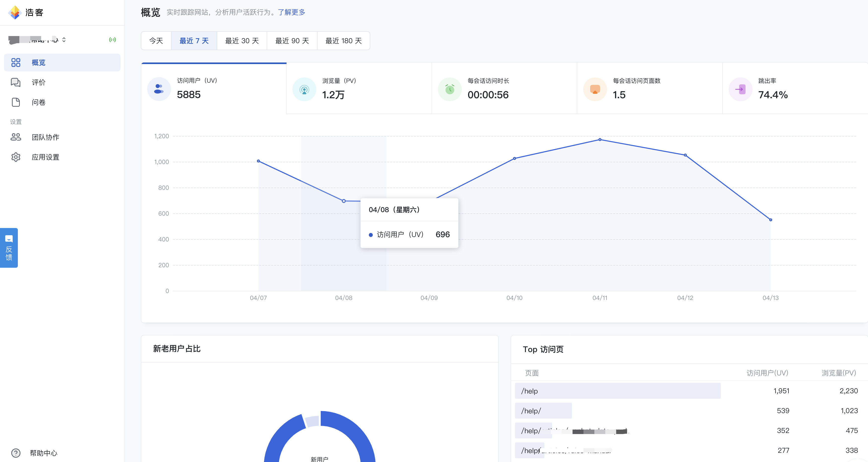Click the 1,023 PV cell

pos(849,411)
